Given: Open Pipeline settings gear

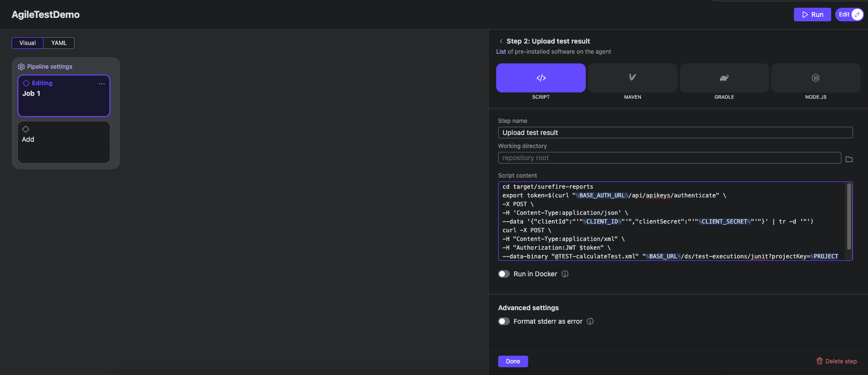Looking at the screenshot, I should (x=21, y=67).
